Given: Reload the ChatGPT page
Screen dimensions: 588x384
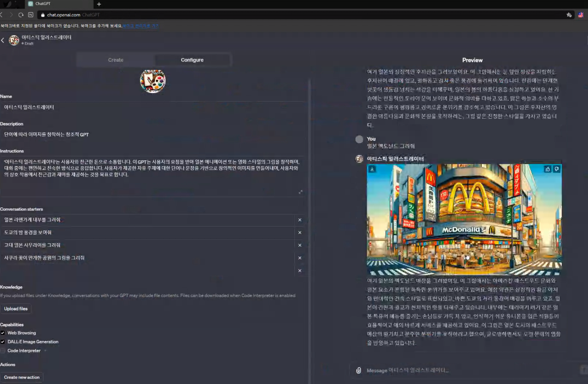Looking at the screenshot, I should point(21,15).
